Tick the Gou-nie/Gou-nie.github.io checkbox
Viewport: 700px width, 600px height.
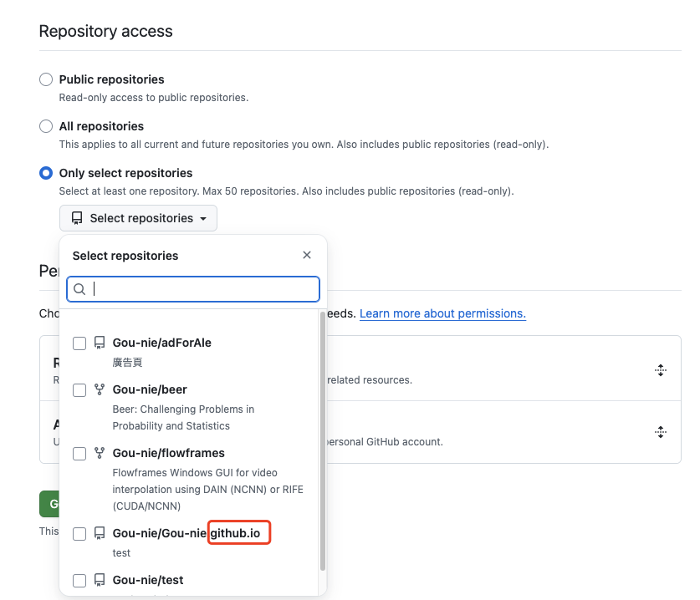tap(79, 533)
